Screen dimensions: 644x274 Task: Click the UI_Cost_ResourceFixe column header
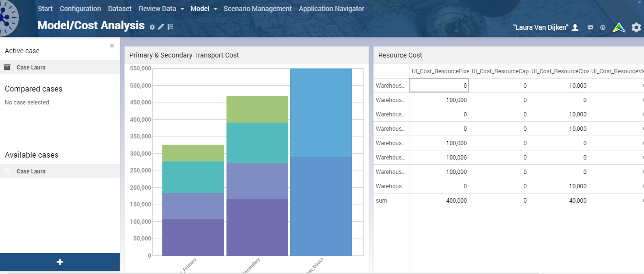click(440, 71)
